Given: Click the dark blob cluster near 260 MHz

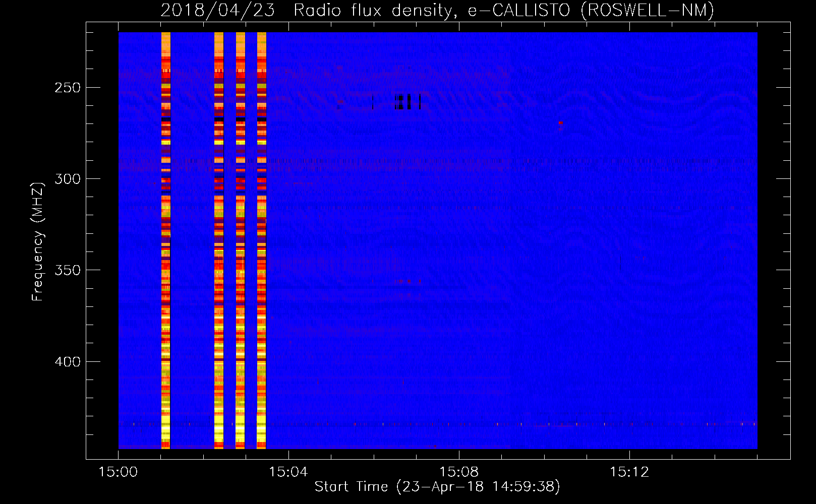Looking at the screenshot, I should coord(407,102).
